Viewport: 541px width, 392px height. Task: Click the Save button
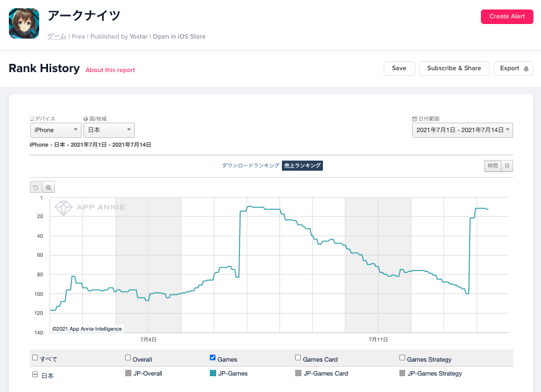[x=399, y=68]
